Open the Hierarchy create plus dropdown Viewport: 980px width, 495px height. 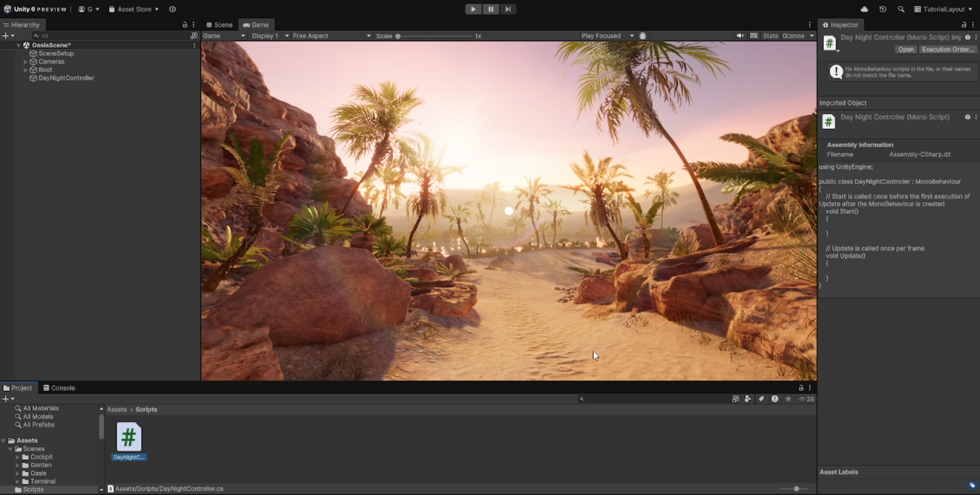pyautogui.click(x=8, y=36)
